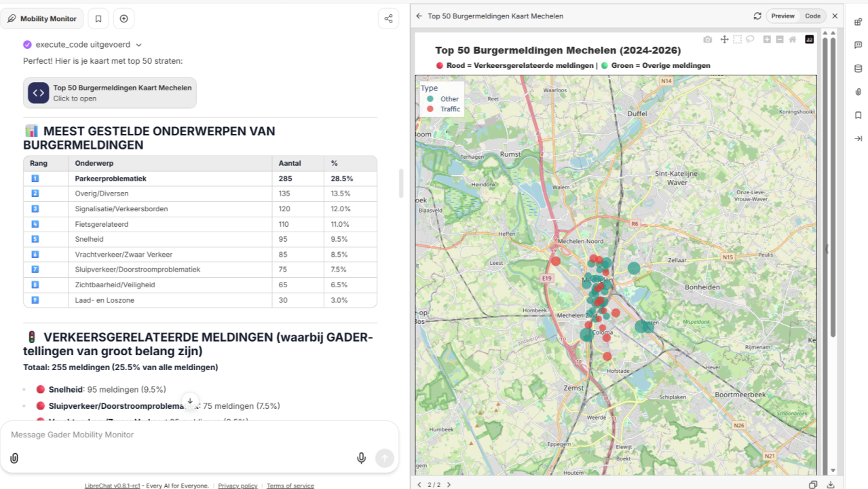Click the red marker near Hofstade

607,357
